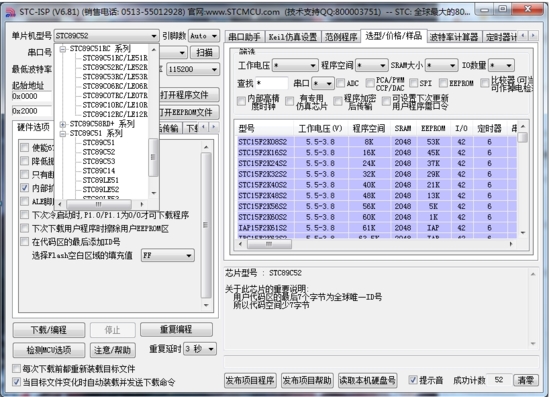Open the 程序空间 filter dropdown
This screenshot has height=397, width=549.
(x=372, y=65)
